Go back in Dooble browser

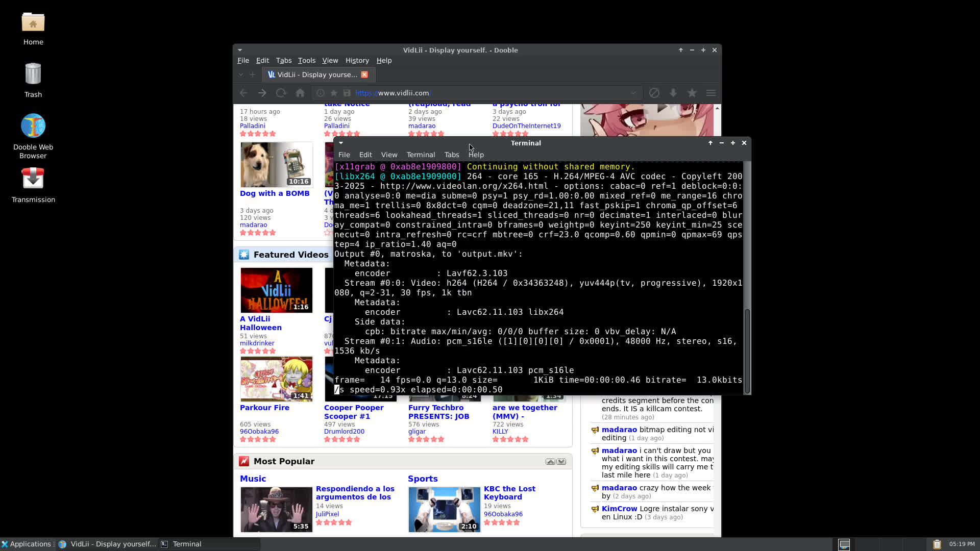coord(243,93)
